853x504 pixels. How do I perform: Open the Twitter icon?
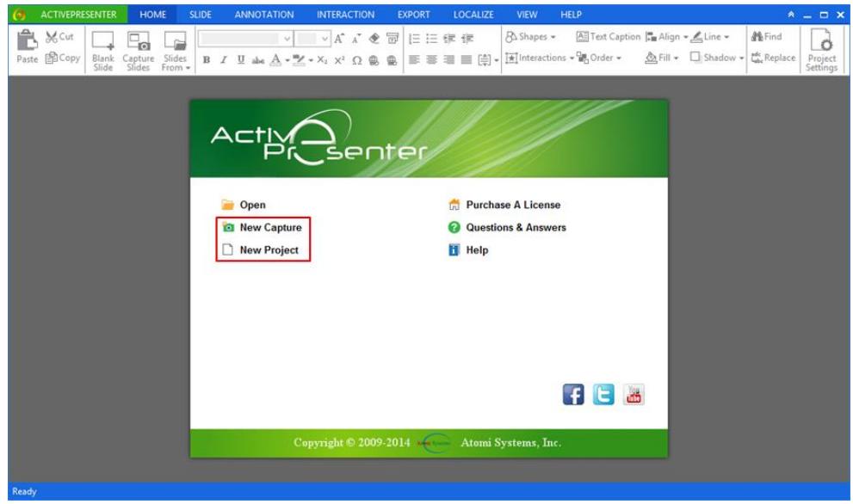(x=603, y=394)
